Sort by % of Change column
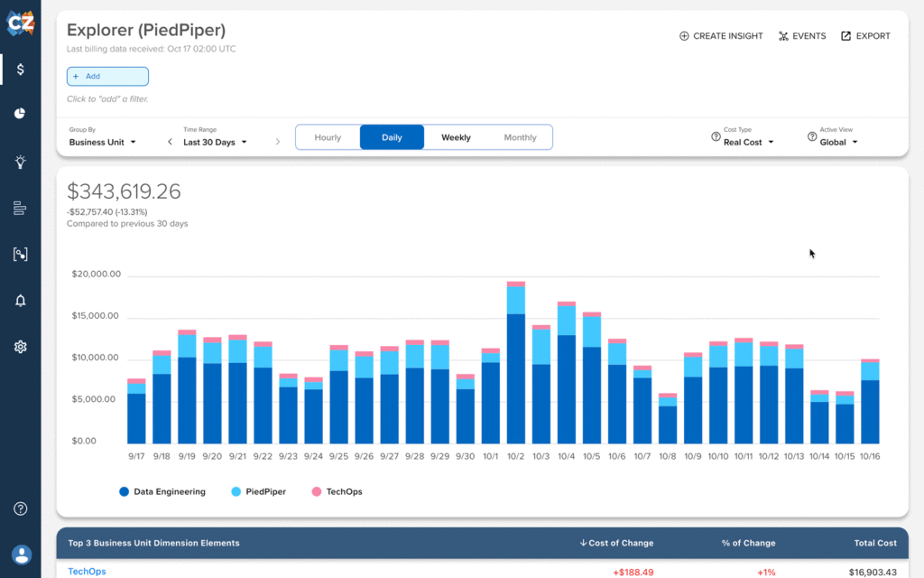This screenshot has width=924, height=578. pyautogui.click(x=748, y=543)
